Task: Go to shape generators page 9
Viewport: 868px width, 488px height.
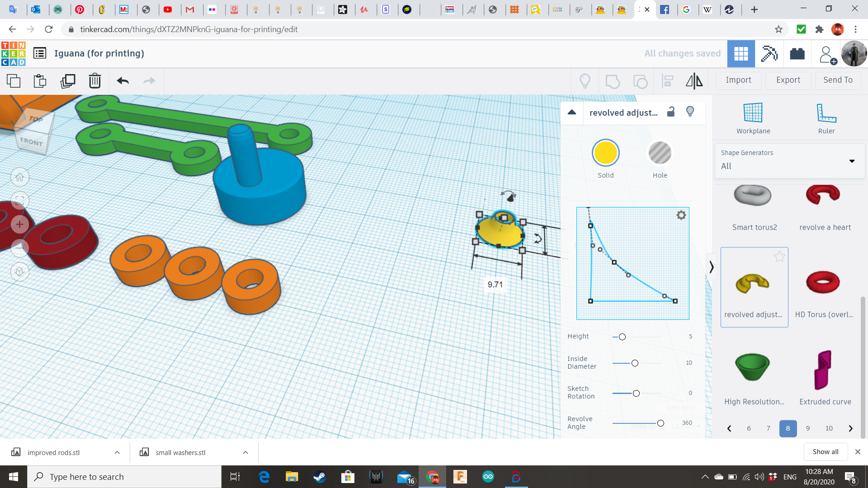Action: point(807,428)
